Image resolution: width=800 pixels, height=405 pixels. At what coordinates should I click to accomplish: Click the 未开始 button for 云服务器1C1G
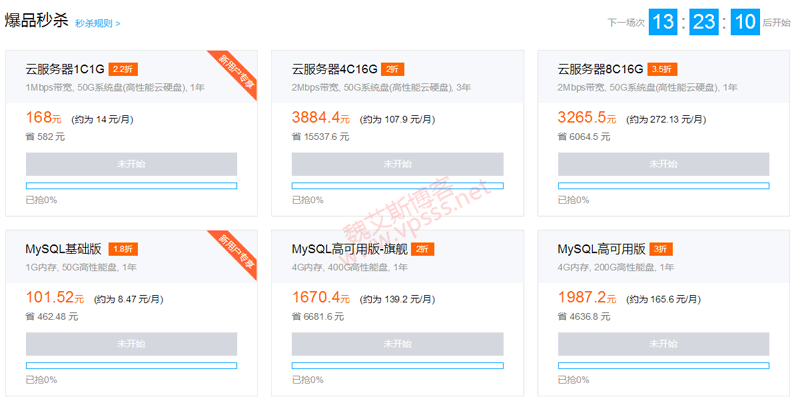pyautogui.click(x=131, y=164)
